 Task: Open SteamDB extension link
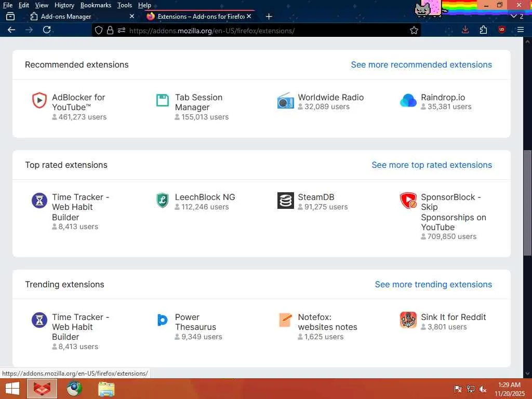pyautogui.click(x=316, y=197)
